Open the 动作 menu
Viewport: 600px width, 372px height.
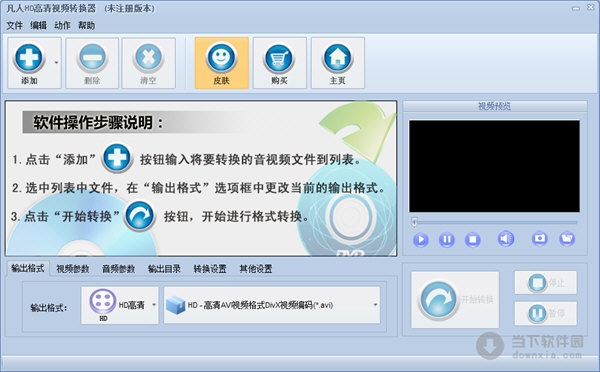pyautogui.click(x=62, y=26)
